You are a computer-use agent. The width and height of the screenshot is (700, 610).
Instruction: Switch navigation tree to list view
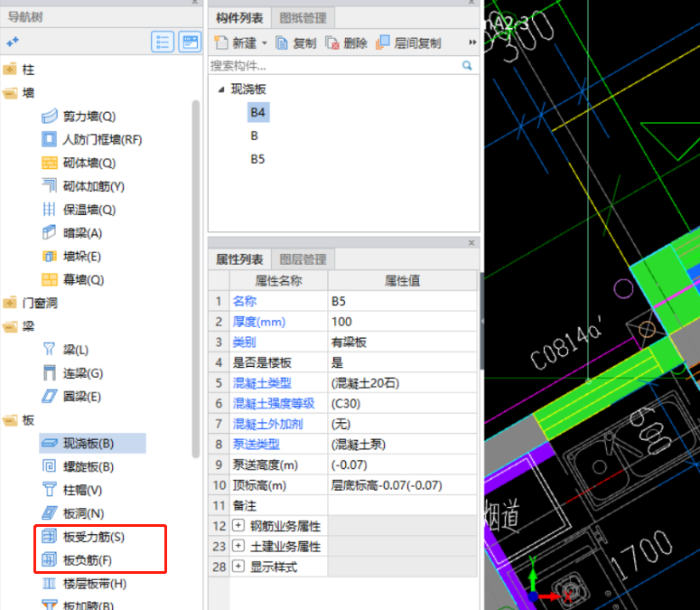click(163, 42)
